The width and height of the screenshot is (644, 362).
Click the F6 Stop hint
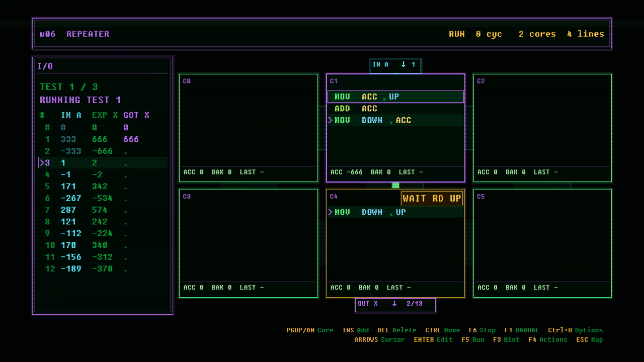click(x=482, y=330)
